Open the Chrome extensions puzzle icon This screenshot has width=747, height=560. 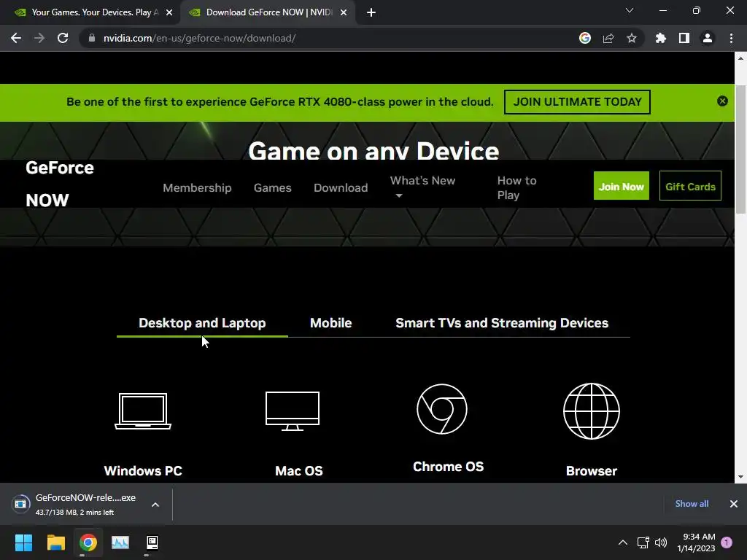(660, 38)
